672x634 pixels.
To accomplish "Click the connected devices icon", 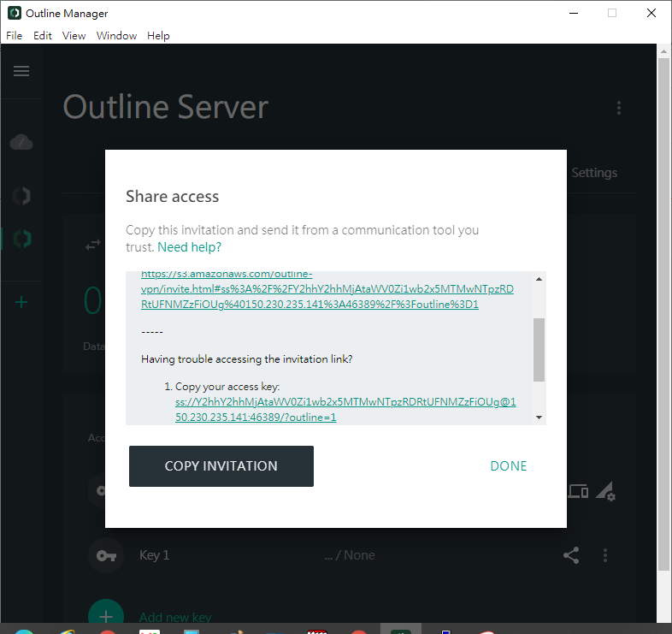I will 578,491.
